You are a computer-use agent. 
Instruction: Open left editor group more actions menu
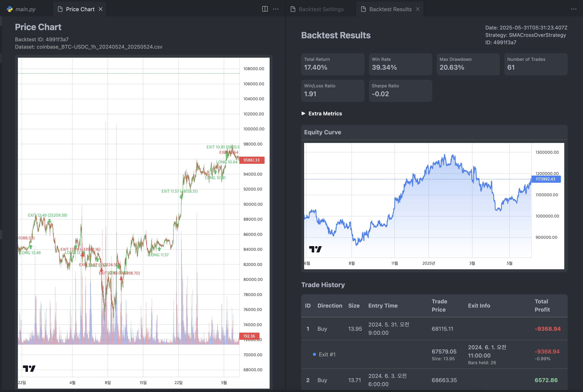[276, 9]
